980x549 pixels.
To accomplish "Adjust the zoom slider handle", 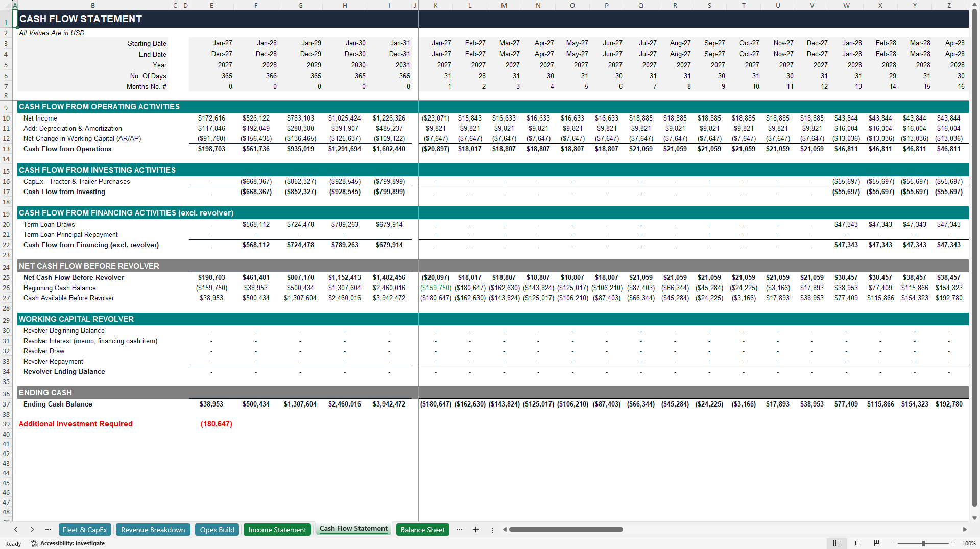I will click(x=923, y=543).
